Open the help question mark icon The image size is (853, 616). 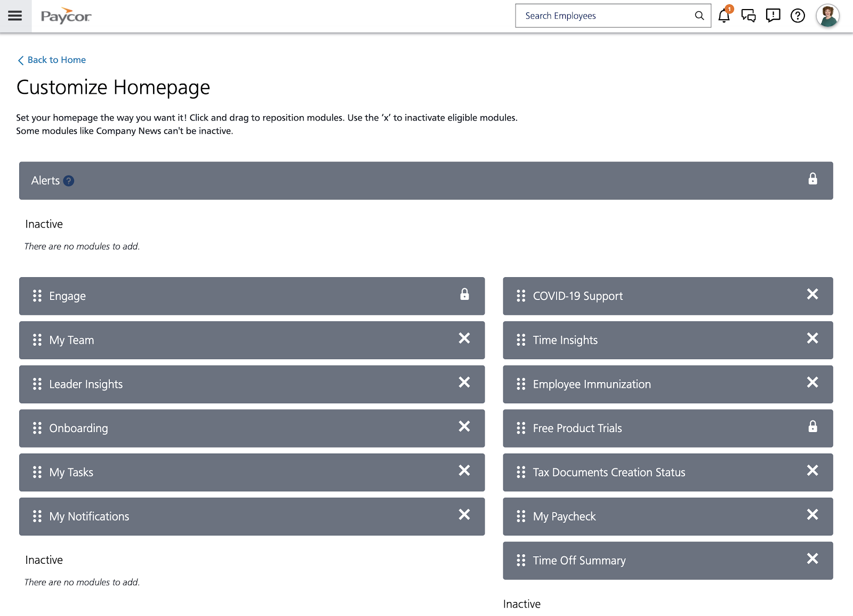tap(798, 16)
